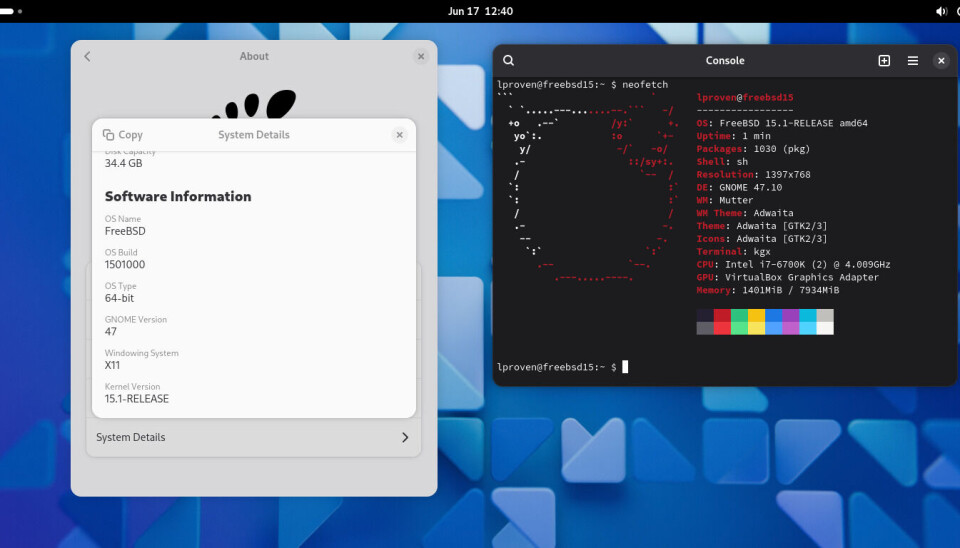The height and width of the screenshot is (548, 960).
Task: Click the OS Build value 1501000
Action: [125, 265]
